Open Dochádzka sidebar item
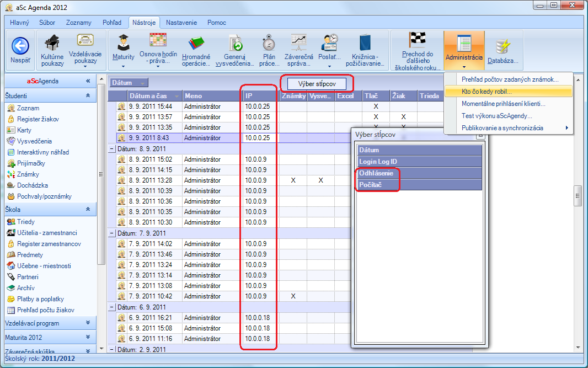 pos(32,185)
